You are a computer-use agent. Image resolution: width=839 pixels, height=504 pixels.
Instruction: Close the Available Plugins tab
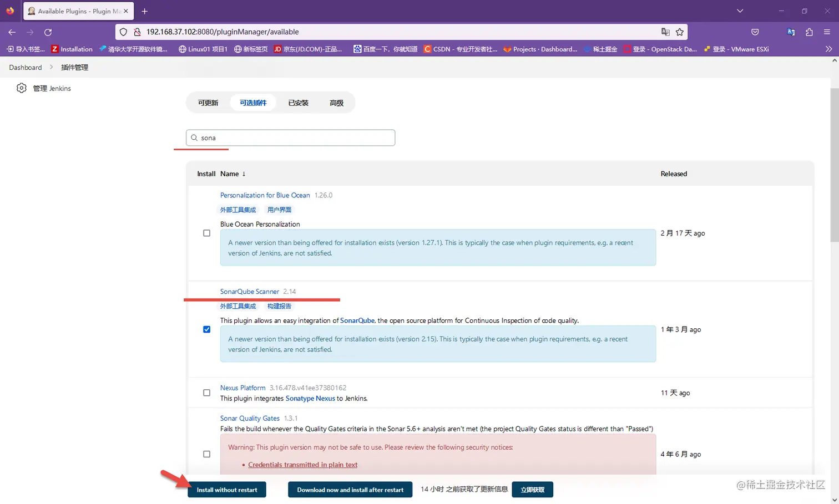[126, 11]
